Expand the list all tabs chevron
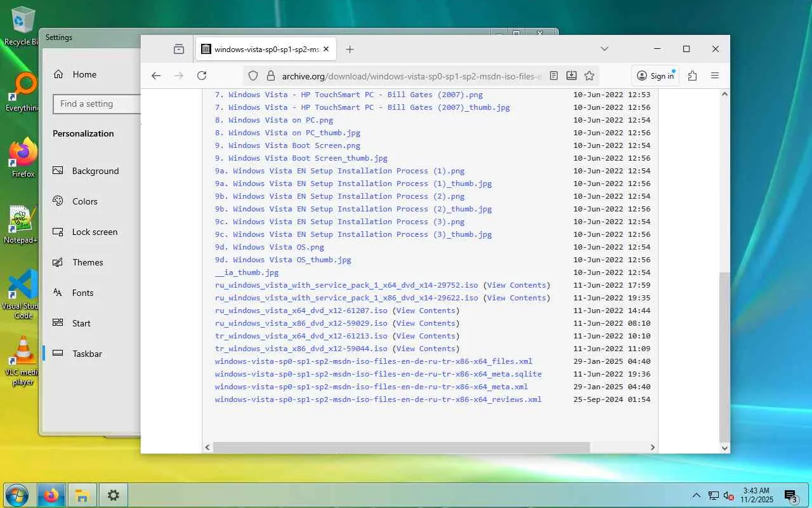 point(605,49)
